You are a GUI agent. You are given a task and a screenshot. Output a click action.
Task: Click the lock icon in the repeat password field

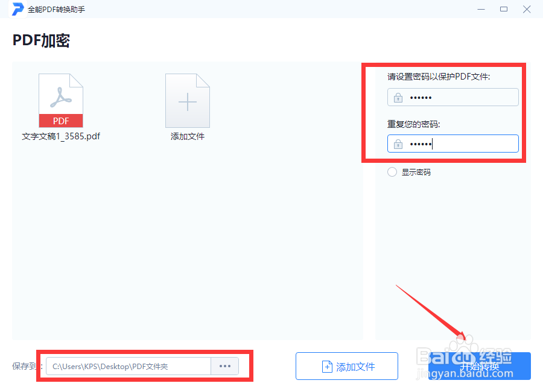(397, 144)
